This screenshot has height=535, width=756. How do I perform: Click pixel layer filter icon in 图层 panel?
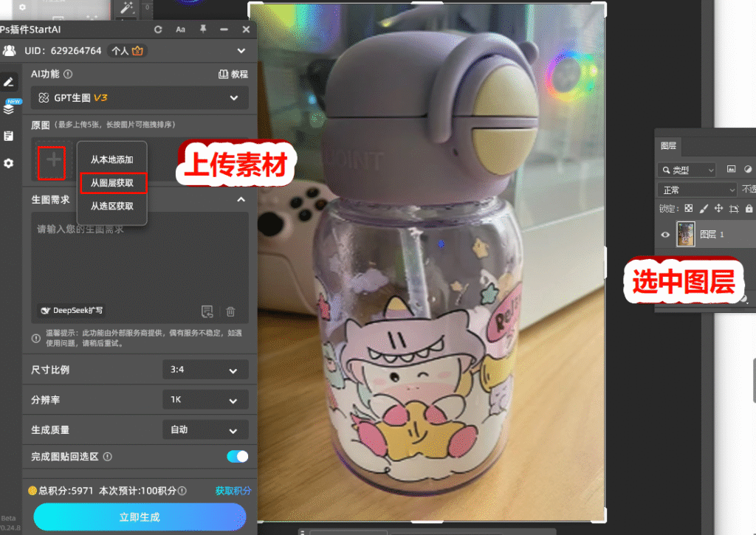tap(732, 169)
